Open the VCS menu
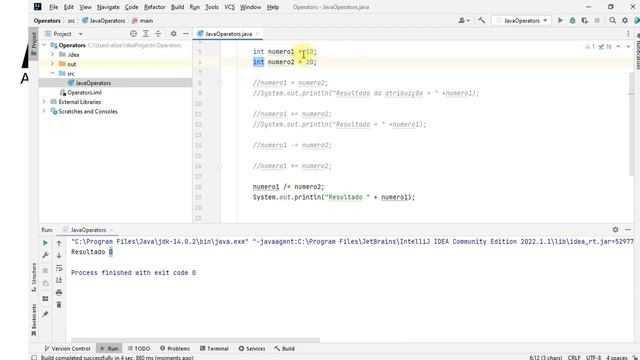Screen dimensions: 640x360 coord(229,7)
